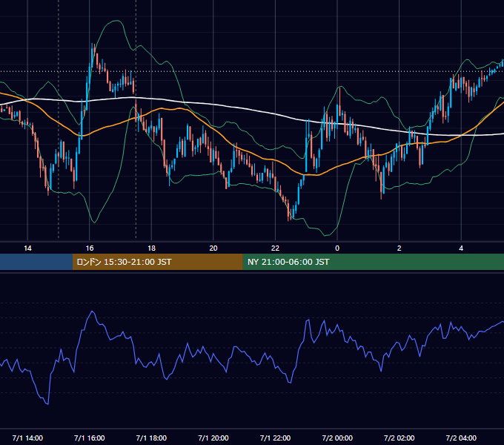
Task: Click the 7/1 16:00 time label
Action: pos(90,438)
